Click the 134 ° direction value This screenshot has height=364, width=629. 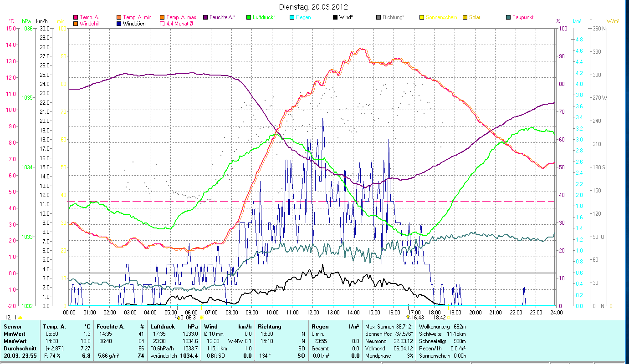(266, 355)
